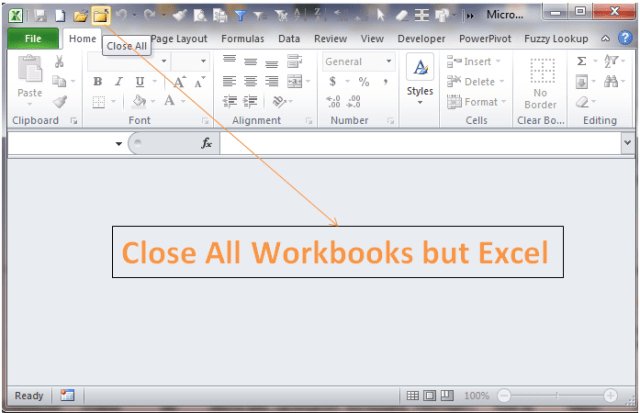This screenshot has height=413, width=640.
Task: Click the Copy icon in the Clipboard group
Action: 60,81
